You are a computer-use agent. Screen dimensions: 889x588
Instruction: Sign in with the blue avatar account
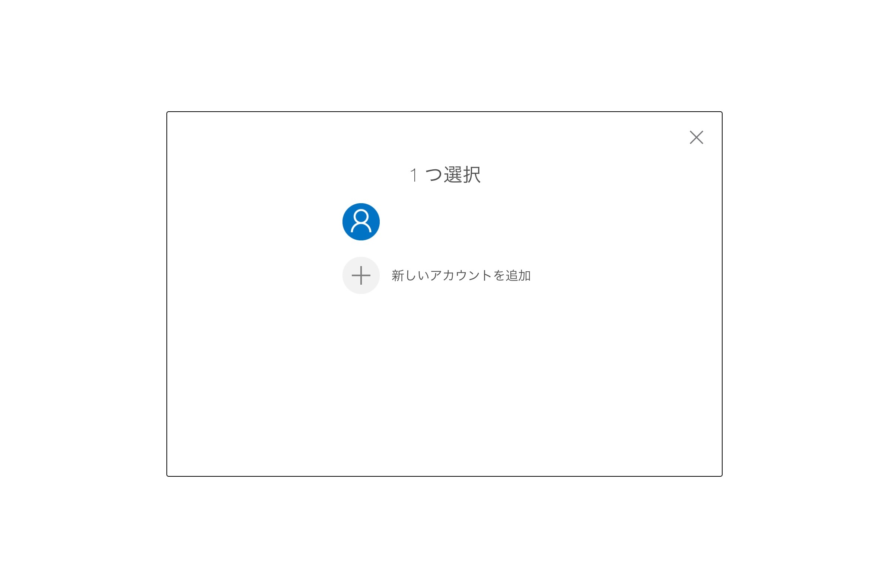pyautogui.click(x=361, y=222)
